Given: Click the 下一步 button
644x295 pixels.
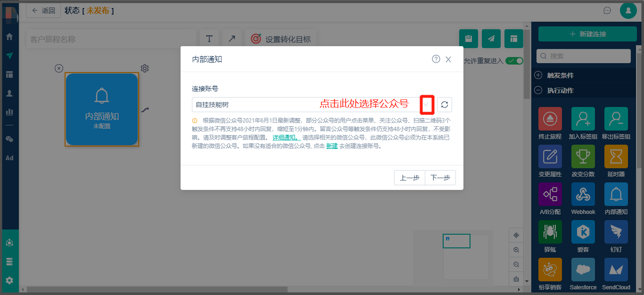Looking at the screenshot, I should coord(440,178).
